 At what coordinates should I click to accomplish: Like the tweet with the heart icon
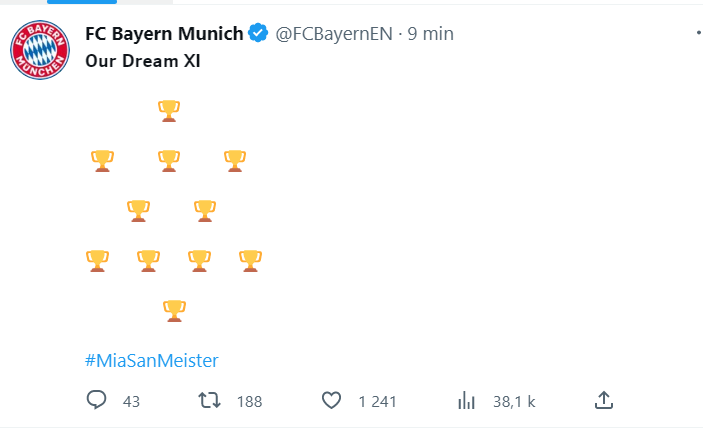tap(332, 401)
